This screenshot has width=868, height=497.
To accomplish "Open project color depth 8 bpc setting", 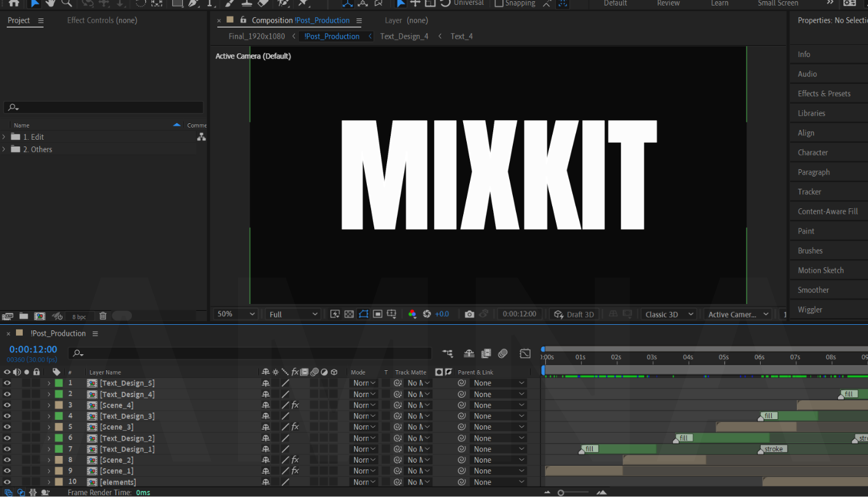I will pyautogui.click(x=79, y=317).
